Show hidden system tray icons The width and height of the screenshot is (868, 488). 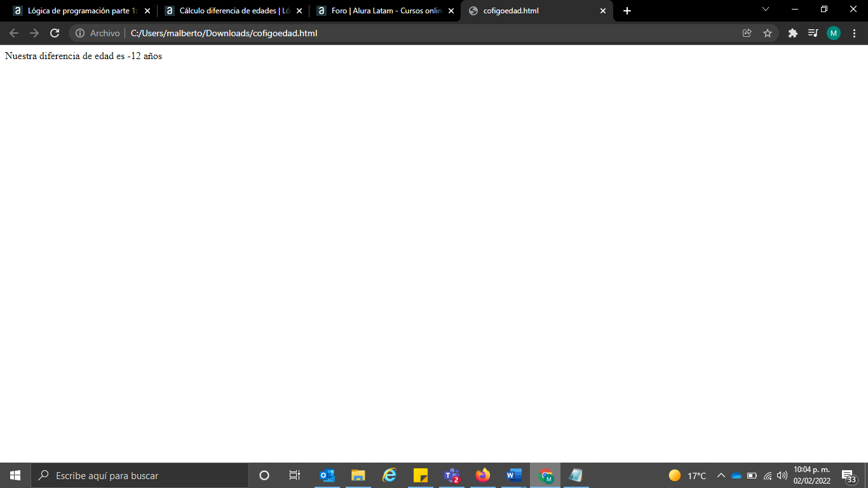[721, 475]
